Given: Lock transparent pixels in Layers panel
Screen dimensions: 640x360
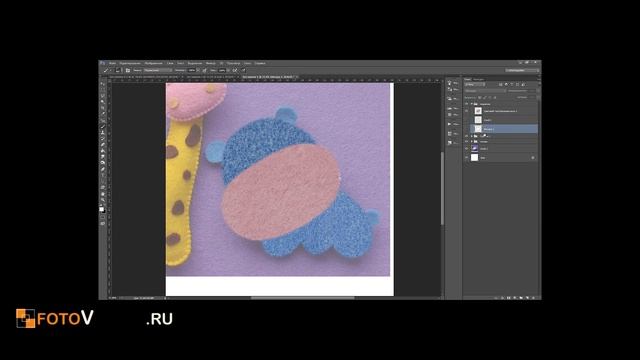Looking at the screenshot, I should [x=480, y=98].
